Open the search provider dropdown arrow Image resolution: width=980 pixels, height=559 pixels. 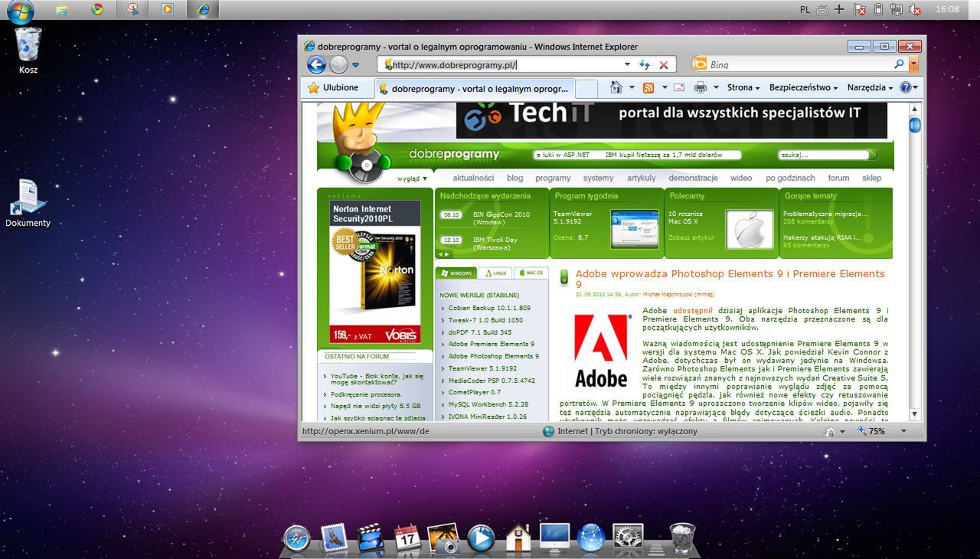[x=913, y=65]
